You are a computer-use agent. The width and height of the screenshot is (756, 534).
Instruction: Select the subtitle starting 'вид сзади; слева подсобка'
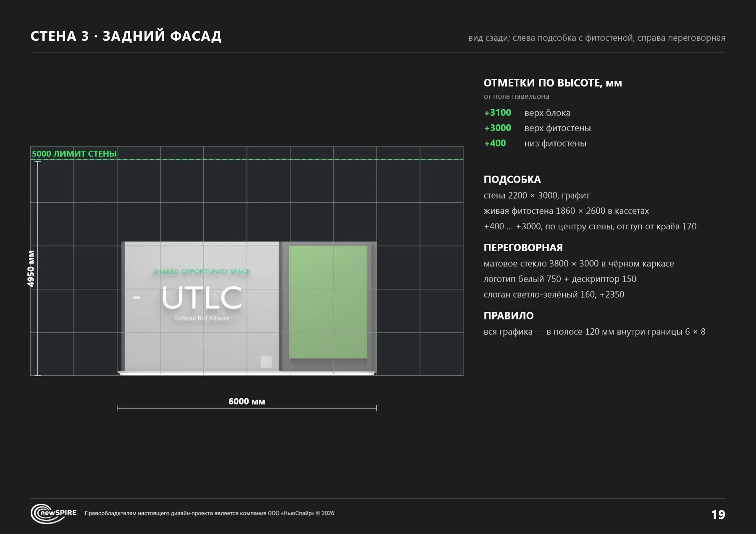pyautogui.click(x=596, y=38)
